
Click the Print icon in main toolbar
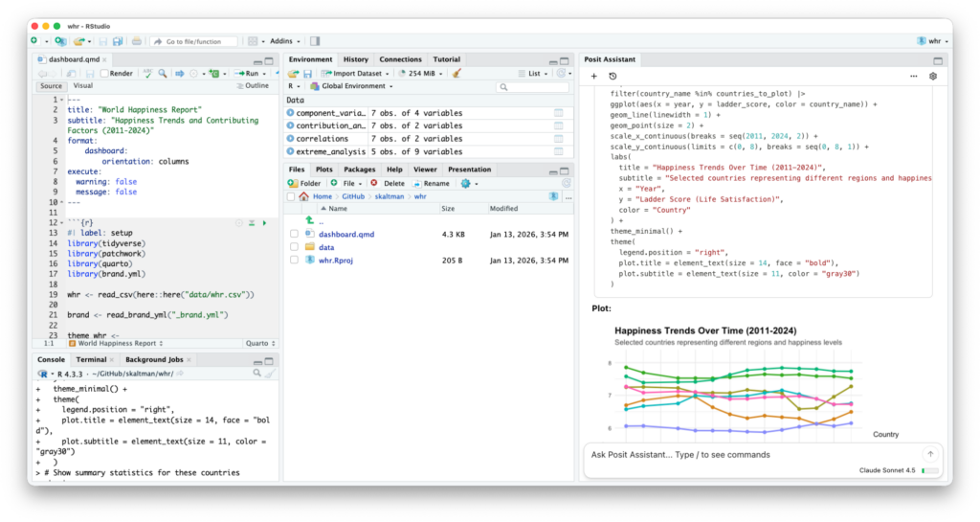click(x=136, y=41)
